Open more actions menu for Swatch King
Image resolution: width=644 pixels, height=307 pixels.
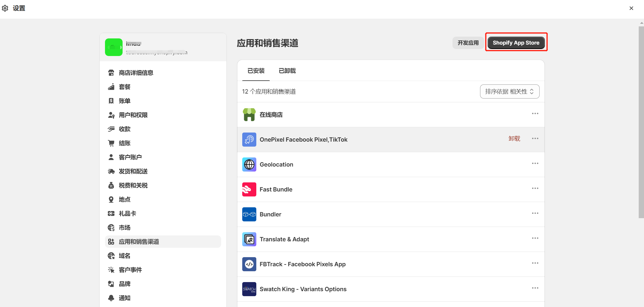[x=535, y=288]
